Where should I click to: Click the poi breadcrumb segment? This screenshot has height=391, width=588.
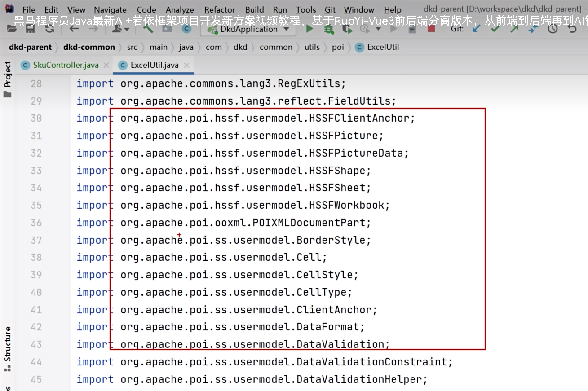click(x=338, y=47)
